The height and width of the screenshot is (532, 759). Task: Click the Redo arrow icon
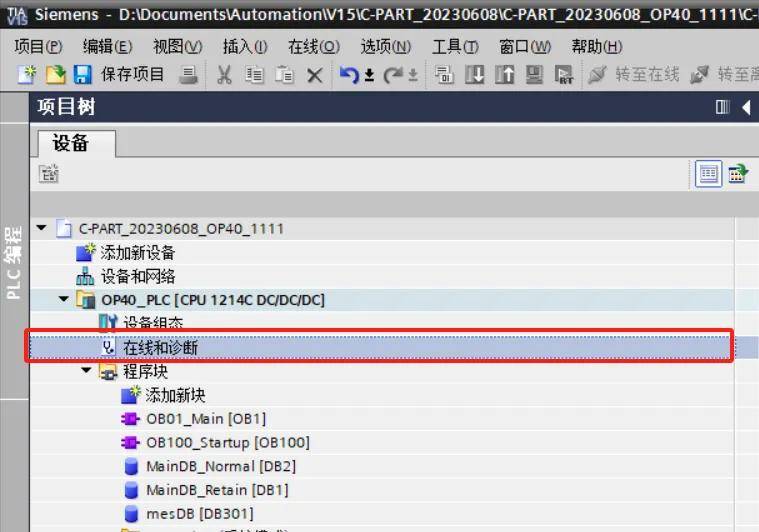pos(393,75)
